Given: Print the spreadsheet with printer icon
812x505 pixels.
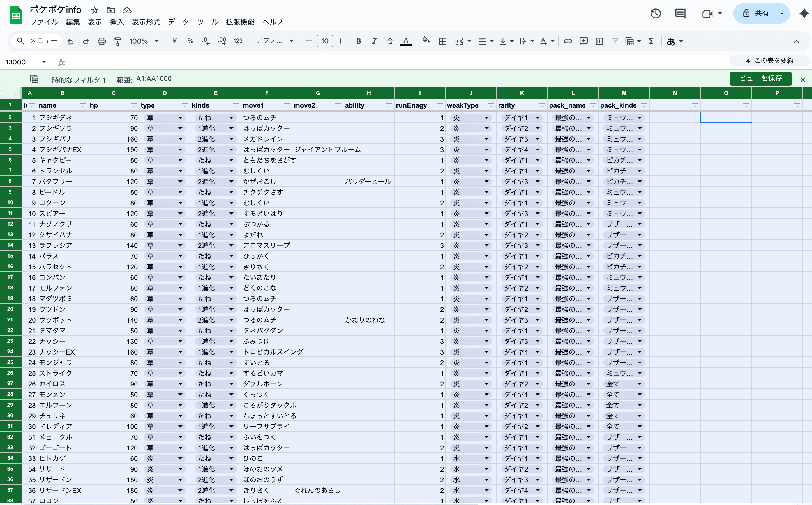Looking at the screenshot, I should tap(101, 41).
